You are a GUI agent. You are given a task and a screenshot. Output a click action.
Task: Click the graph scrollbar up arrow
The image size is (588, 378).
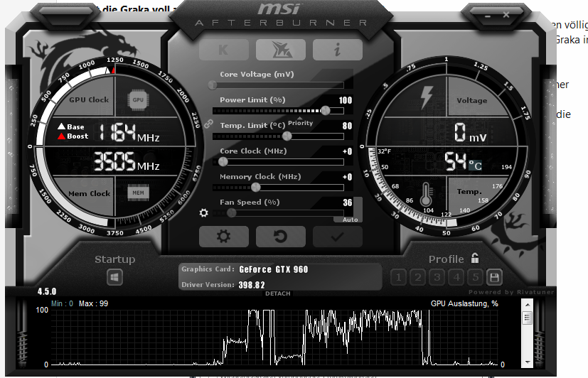[528, 304]
